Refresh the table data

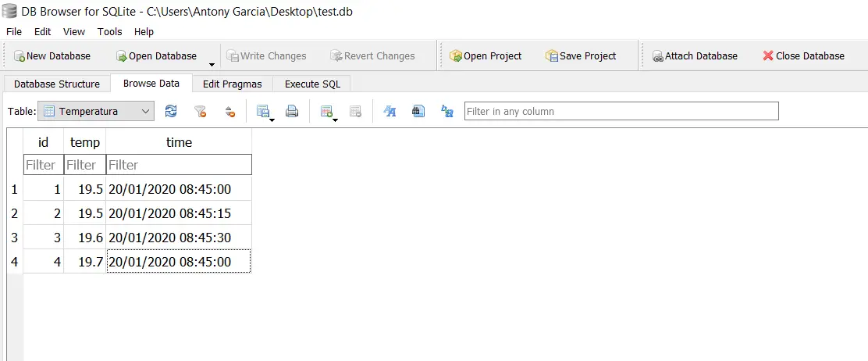pyautogui.click(x=171, y=112)
